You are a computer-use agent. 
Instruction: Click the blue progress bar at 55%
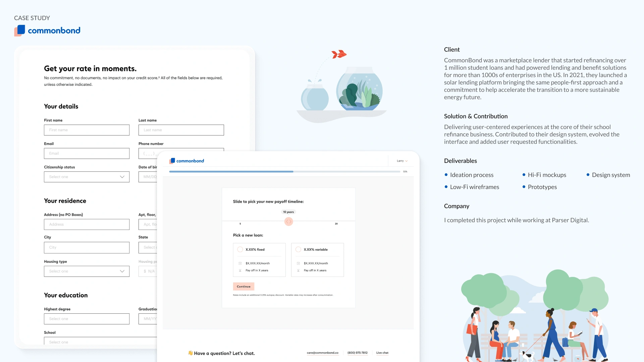click(231, 172)
